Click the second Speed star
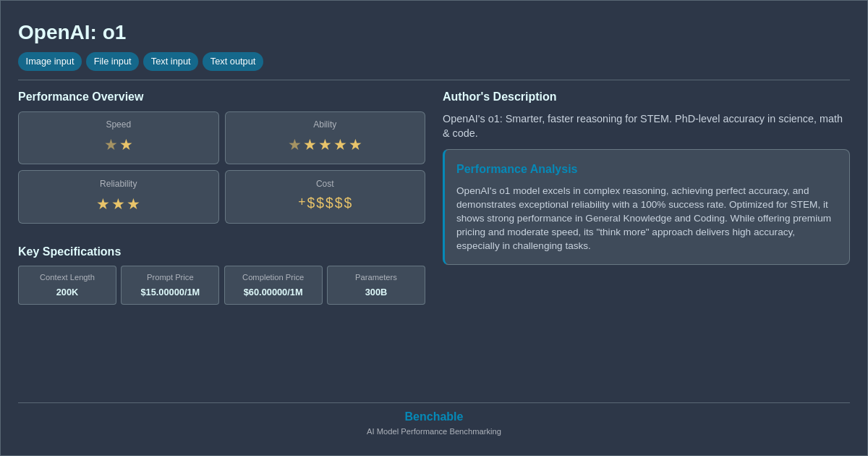The width and height of the screenshot is (868, 456). (x=126, y=144)
